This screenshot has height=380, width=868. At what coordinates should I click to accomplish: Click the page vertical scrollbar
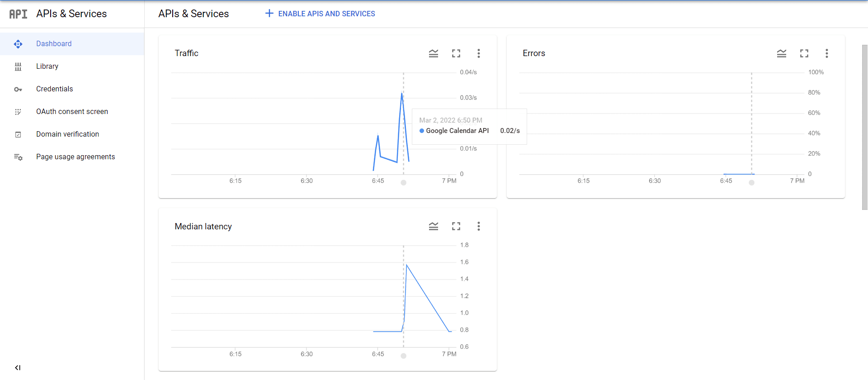pyautogui.click(x=864, y=127)
